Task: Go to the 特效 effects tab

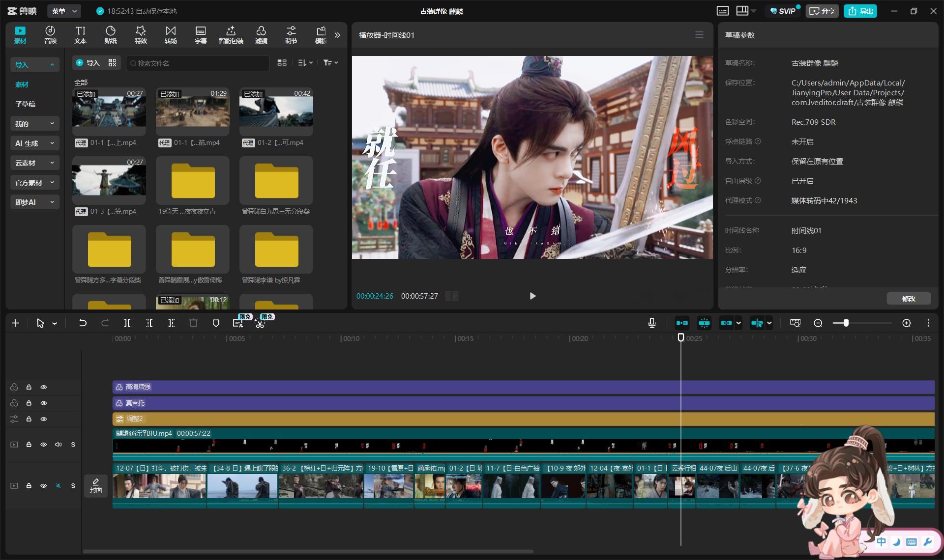Action: pos(141,35)
